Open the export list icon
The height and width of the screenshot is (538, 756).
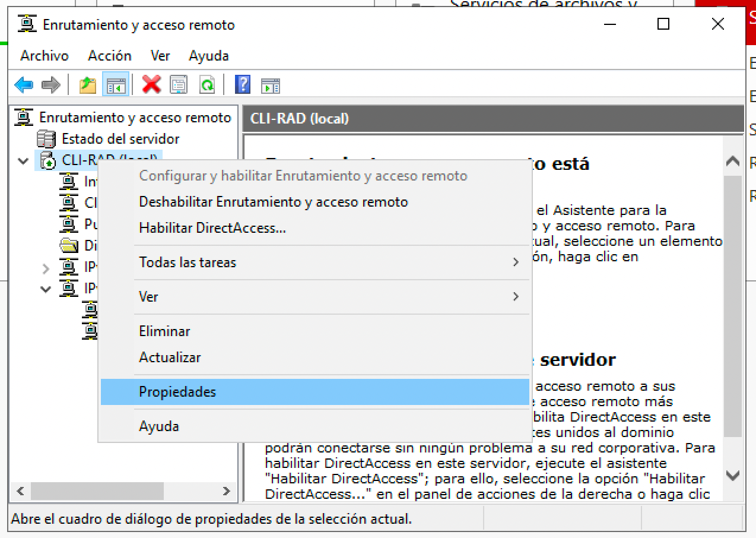[x=87, y=84]
